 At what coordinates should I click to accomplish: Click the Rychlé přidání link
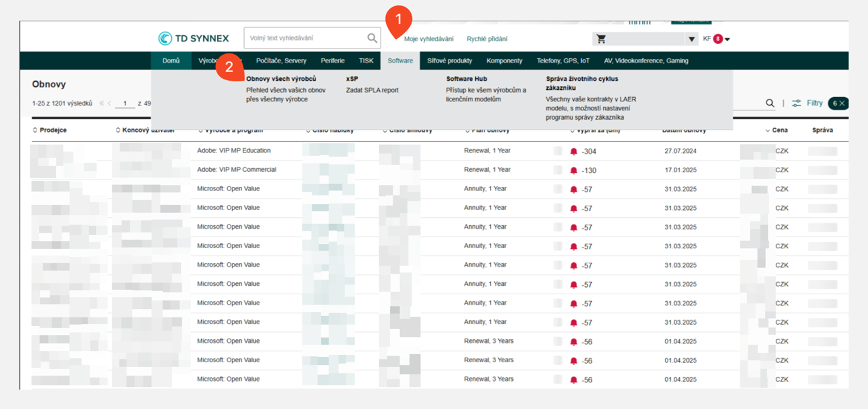tap(487, 39)
